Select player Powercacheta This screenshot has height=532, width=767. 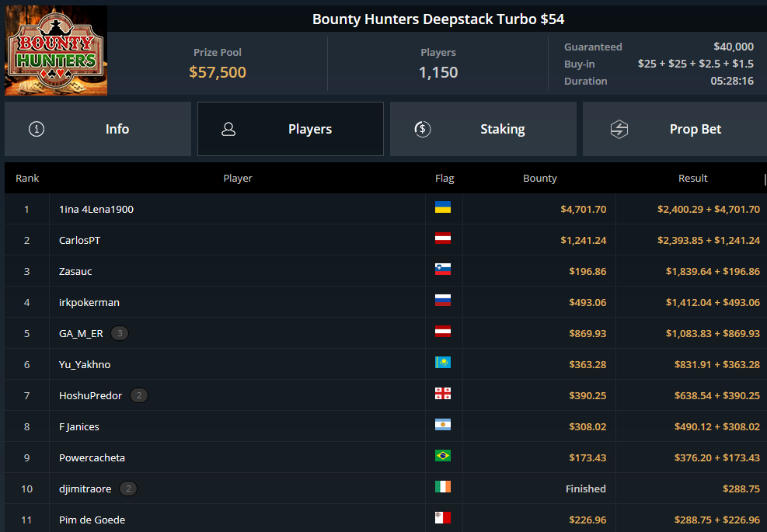click(92, 457)
